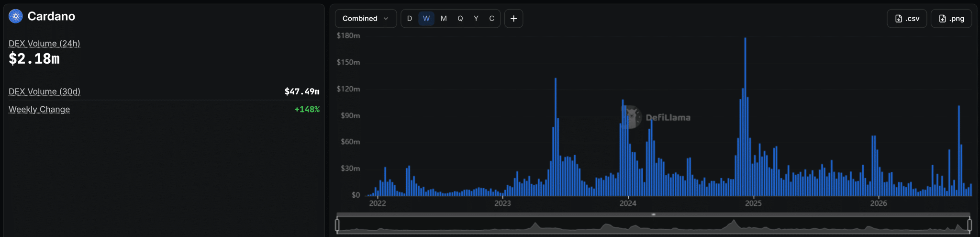This screenshot has height=237, width=980.
Task: Click the plus icon to add metric
Action: tap(513, 19)
